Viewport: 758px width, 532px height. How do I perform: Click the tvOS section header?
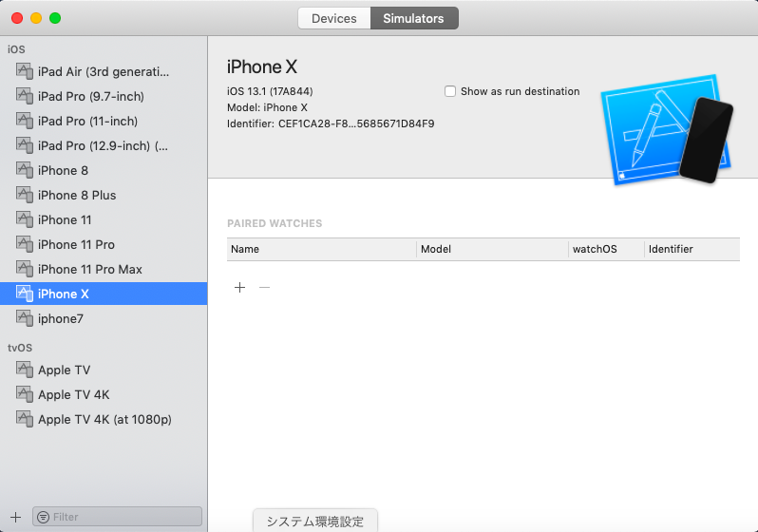pos(20,348)
